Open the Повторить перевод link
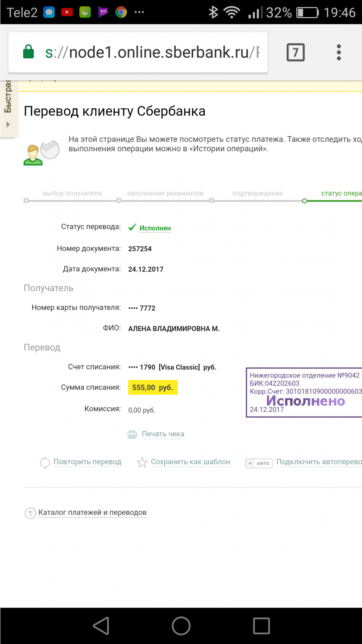The width and height of the screenshot is (362, 644). pyautogui.click(x=87, y=462)
